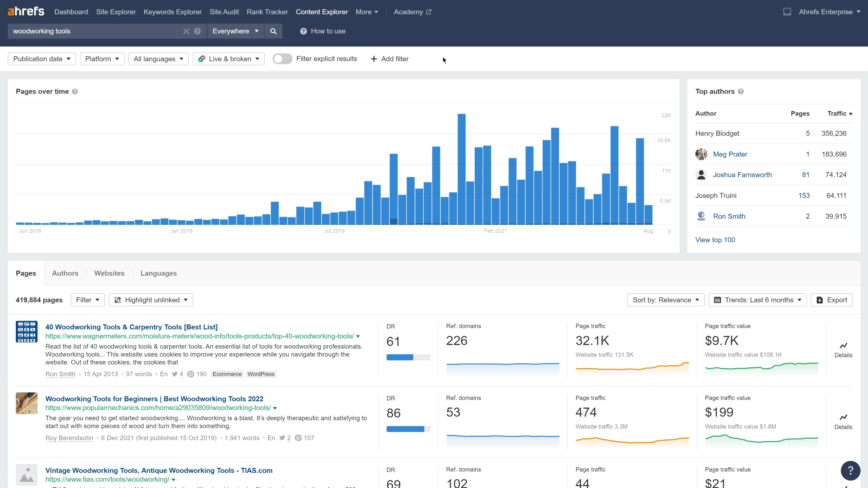Screen dimensions: 868x488
Task: Open Trends Last 6 months dropdown
Action: click(757, 300)
